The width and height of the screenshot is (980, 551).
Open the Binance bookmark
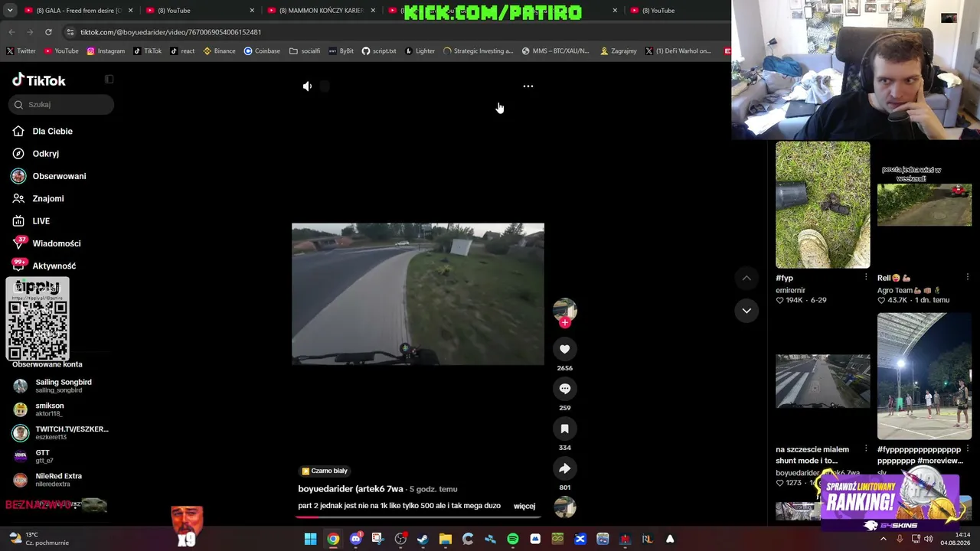point(219,51)
